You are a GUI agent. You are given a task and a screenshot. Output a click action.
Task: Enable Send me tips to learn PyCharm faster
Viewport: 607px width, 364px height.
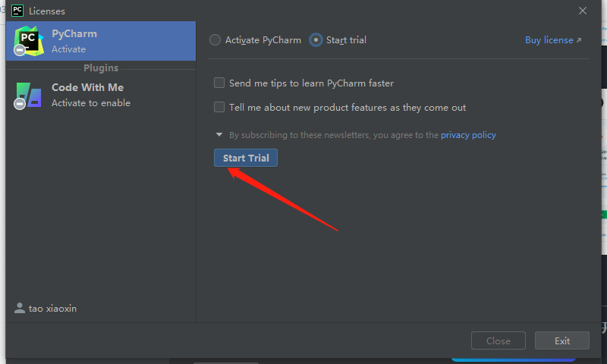coord(219,83)
